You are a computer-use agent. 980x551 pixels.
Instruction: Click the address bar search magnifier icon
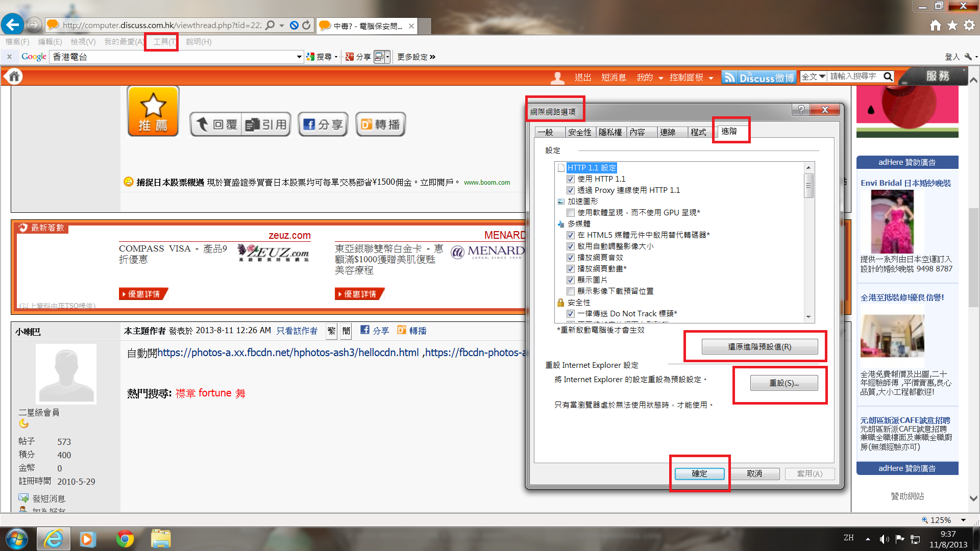click(x=270, y=25)
